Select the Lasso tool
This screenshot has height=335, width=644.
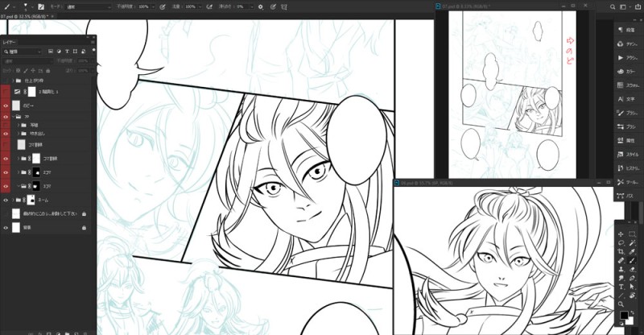tap(621, 243)
